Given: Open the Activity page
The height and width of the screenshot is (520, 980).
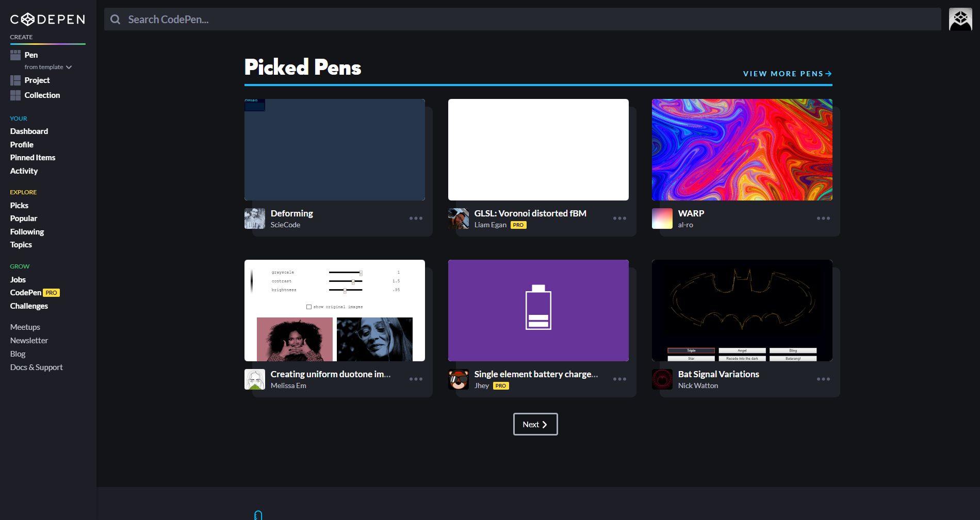Looking at the screenshot, I should tap(24, 171).
